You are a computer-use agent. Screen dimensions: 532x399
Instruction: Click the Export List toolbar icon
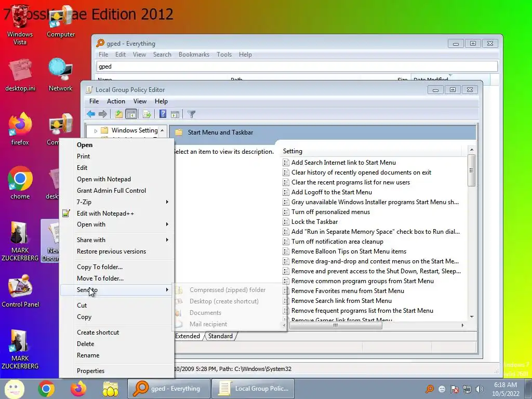[147, 114]
